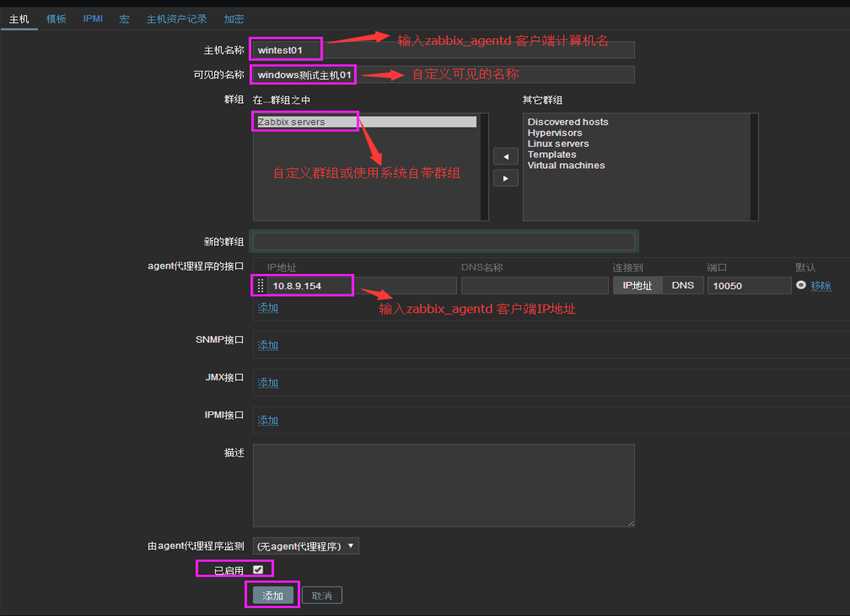850x616 pixels.
Task: Click 添加 for the SNMP接口
Action: (x=268, y=345)
